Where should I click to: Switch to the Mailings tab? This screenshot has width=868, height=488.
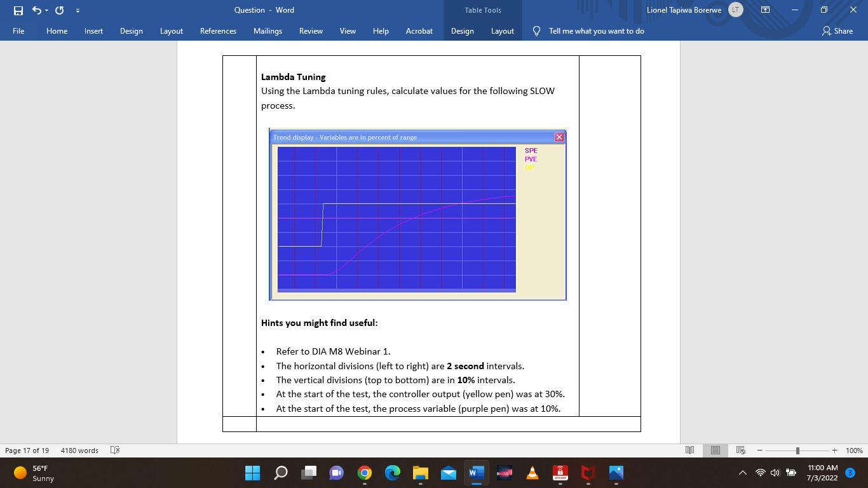[x=268, y=30]
